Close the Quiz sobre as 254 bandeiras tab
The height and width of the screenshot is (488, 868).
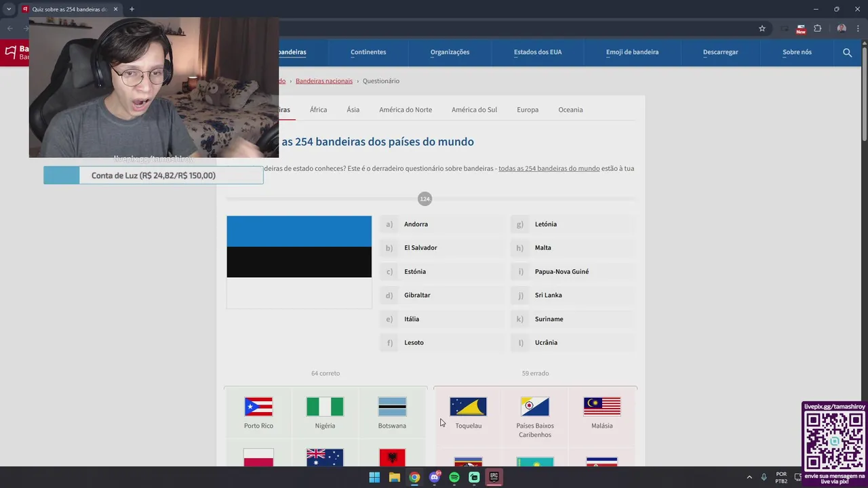(x=115, y=9)
